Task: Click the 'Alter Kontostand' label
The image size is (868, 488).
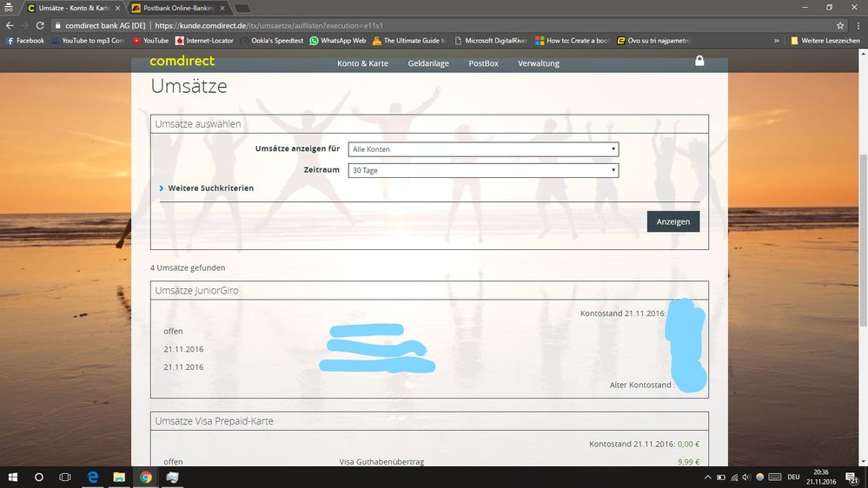Action: click(x=640, y=385)
